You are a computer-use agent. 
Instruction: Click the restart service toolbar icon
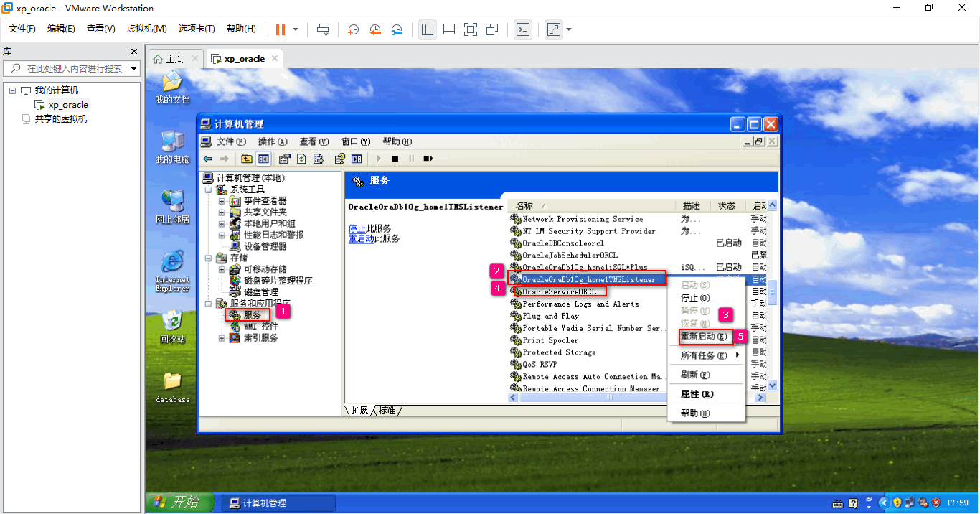pyautogui.click(x=428, y=159)
